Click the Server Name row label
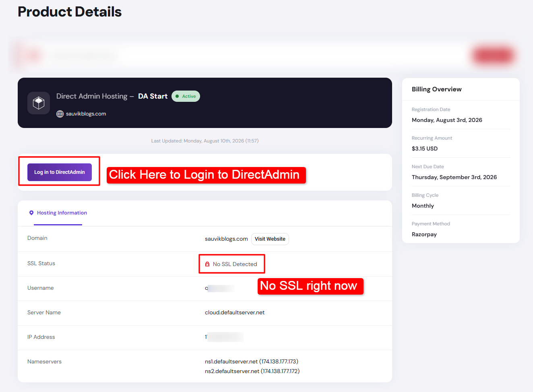Image resolution: width=533 pixels, height=392 pixels. tap(44, 313)
